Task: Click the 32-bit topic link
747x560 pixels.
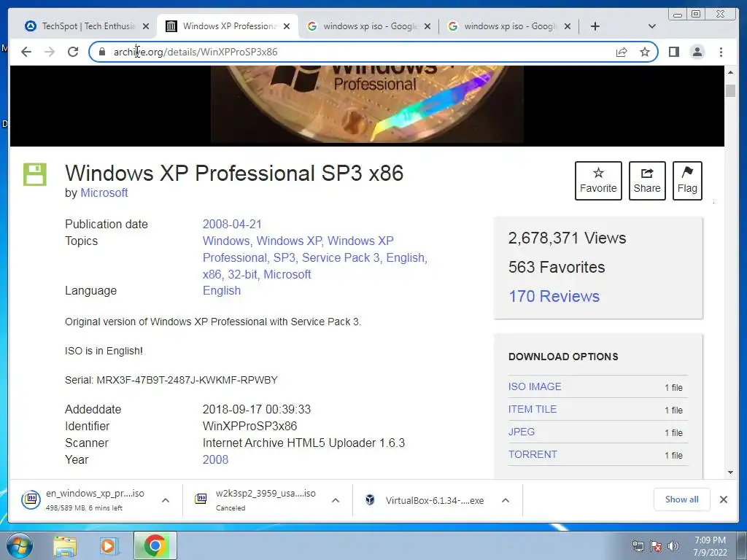Action: coord(242,274)
